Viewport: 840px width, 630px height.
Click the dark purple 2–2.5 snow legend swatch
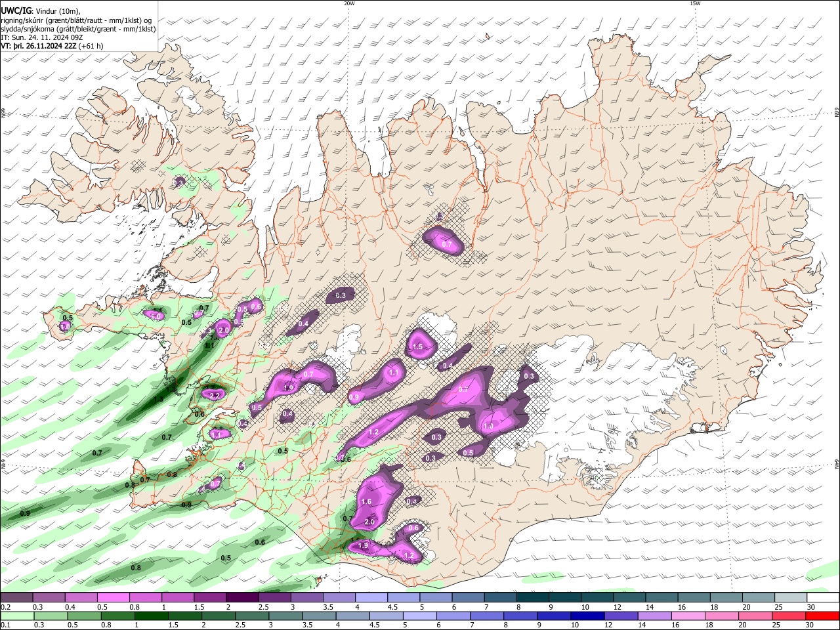pyautogui.click(x=242, y=598)
